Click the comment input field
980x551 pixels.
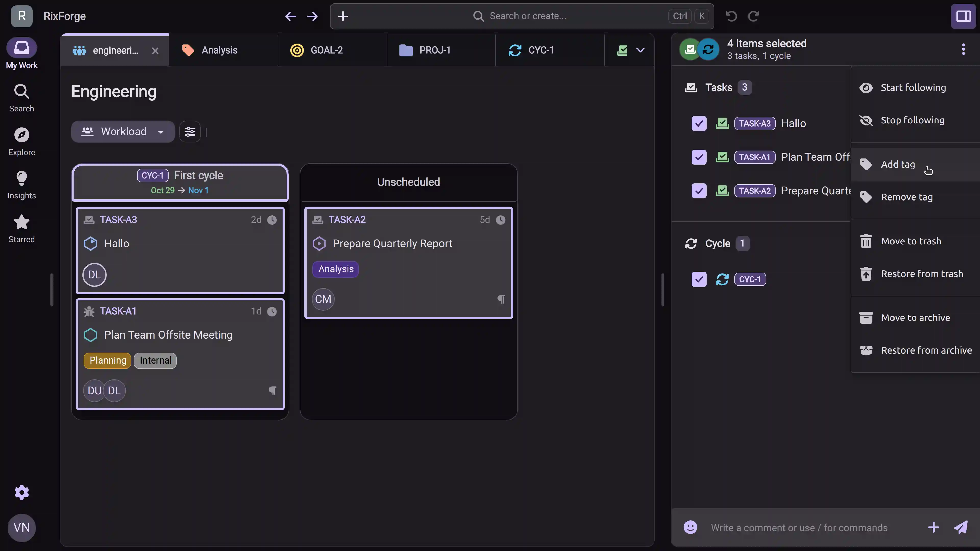(799, 528)
